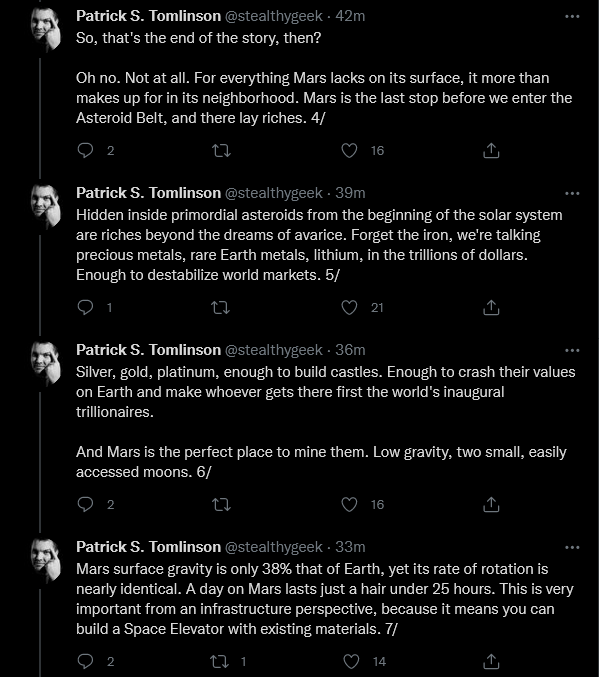The width and height of the screenshot is (599, 677).
Task: Click Patrick S. Tomlinson name on 39m tweet
Action: (x=149, y=193)
